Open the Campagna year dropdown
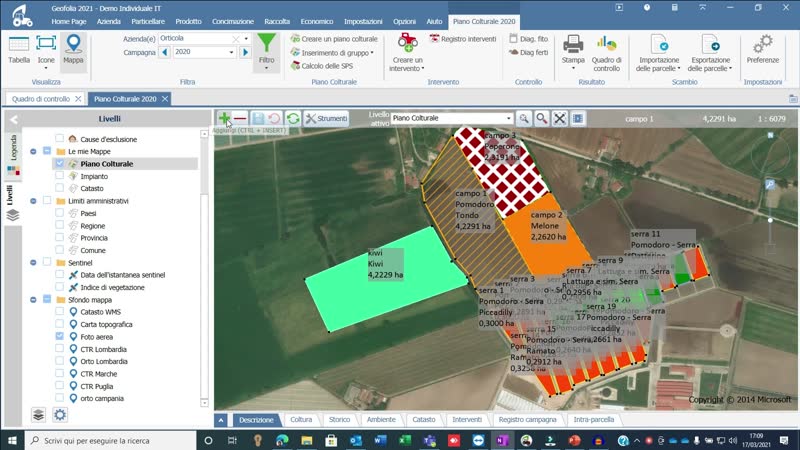This screenshot has height=450, width=800. [x=231, y=52]
